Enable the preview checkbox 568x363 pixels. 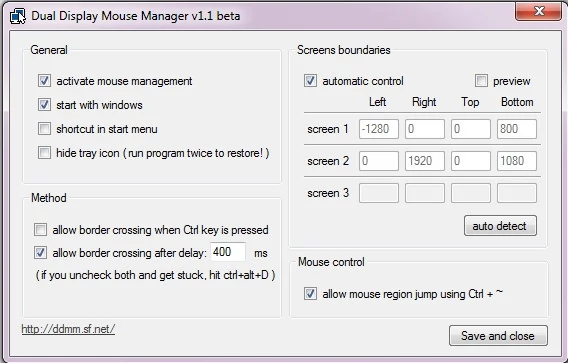tap(481, 80)
